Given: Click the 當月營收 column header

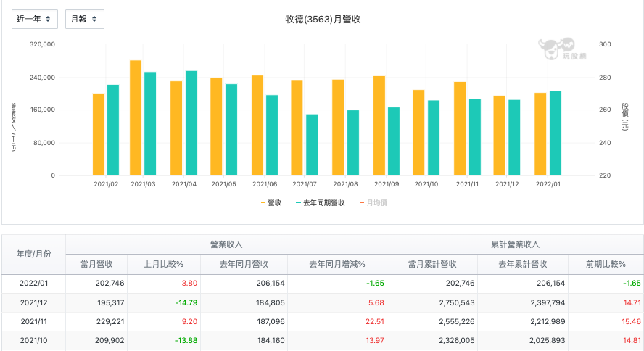Looking at the screenshot, I should (96, 265).
